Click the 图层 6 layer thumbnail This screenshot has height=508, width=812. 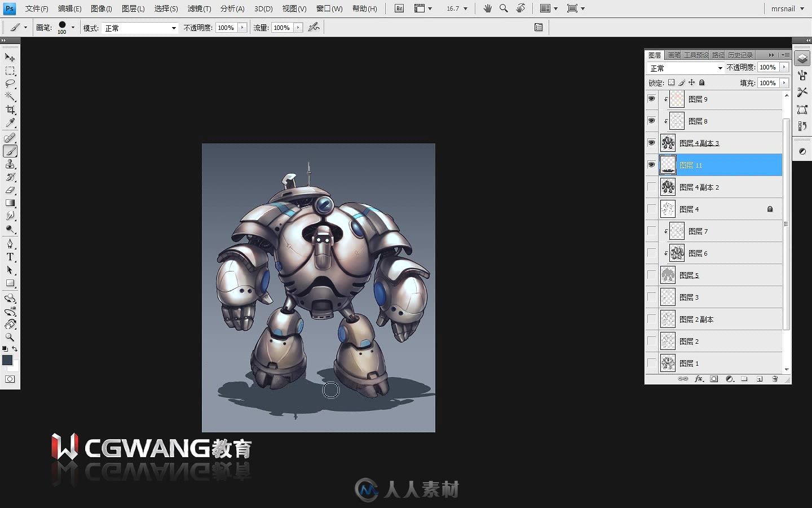click(x=677, y=253)
